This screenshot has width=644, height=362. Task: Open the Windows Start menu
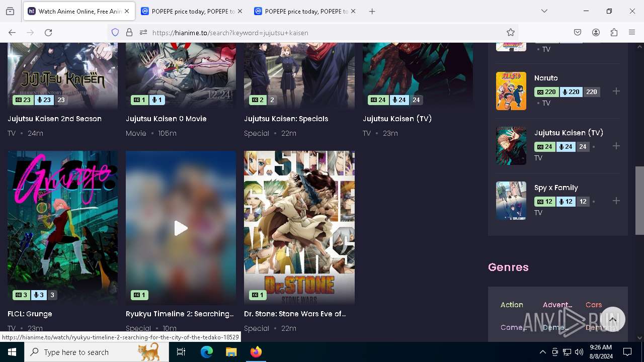coord(12,352)
